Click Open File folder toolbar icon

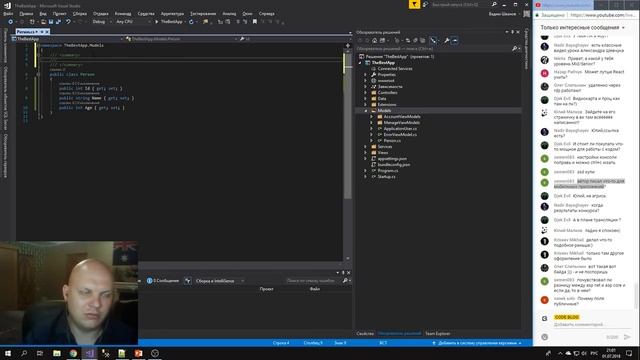pyautogui.click(x=43, y=22)
